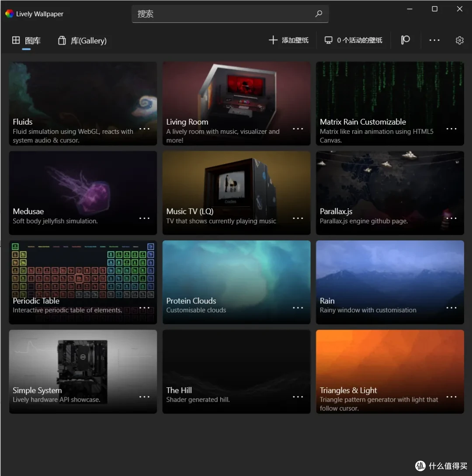Image resolution: width=472 pixels, height=476 pixels.
Task: Click the text 'Soft body jellyfish simulation.'
Action: (x=55, y=221)
